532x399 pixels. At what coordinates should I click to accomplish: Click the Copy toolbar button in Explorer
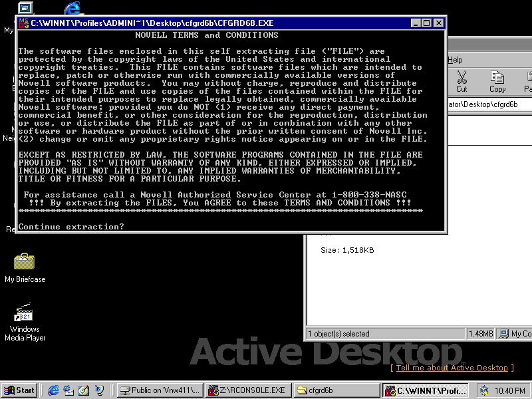pos(497,81)
